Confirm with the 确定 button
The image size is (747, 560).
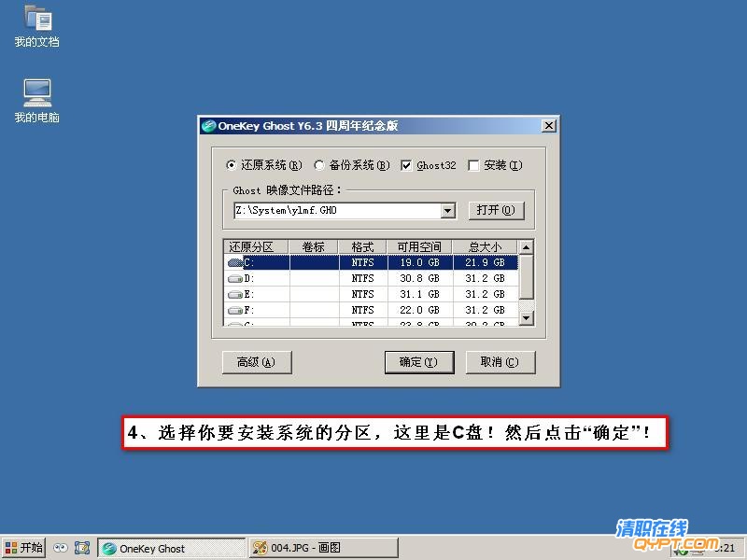pyautogui.click(x=418, y=362)
